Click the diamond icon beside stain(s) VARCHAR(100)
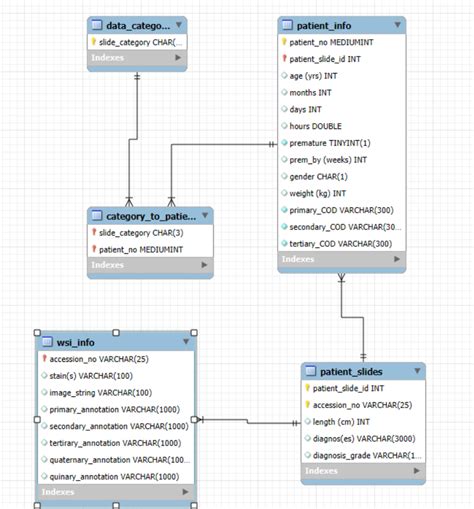The height and width of the screenshot is (509, 474). [x=44, y=375]
